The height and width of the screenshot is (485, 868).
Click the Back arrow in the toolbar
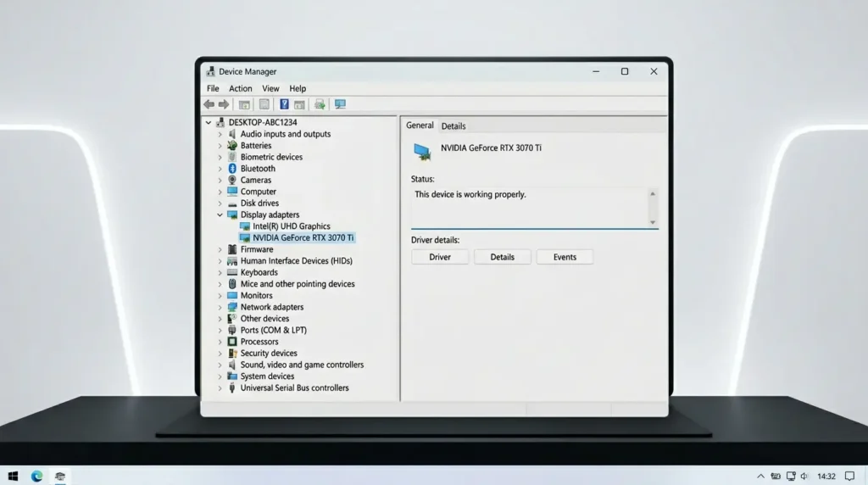(x=209, y=104)
